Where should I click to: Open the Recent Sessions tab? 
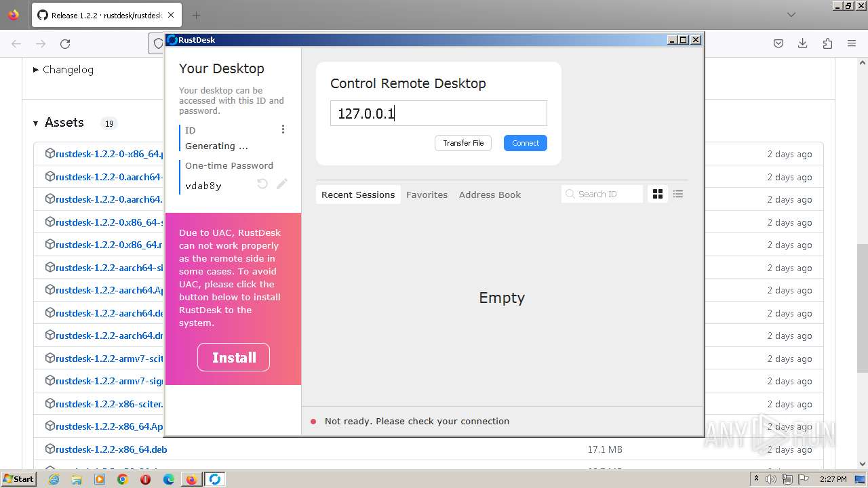click(358, 195)
